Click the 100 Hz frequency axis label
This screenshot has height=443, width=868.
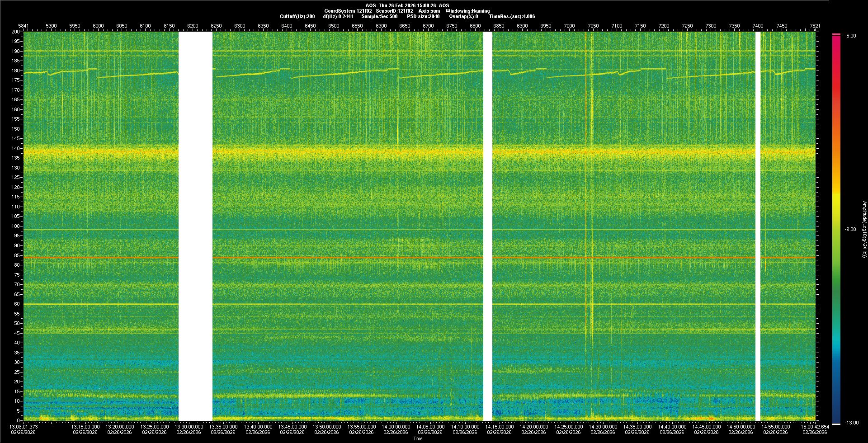[15, 226]
